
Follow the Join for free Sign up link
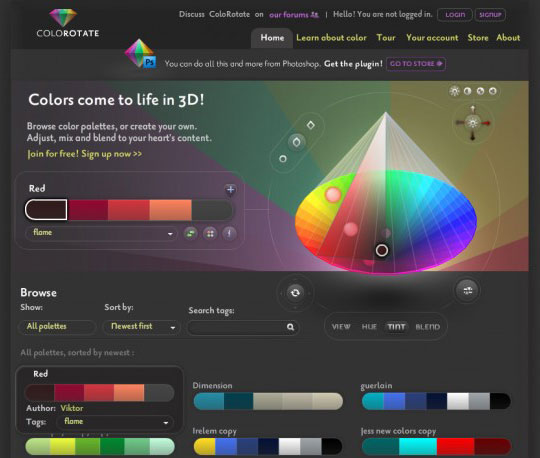click(x=85, y=154)
